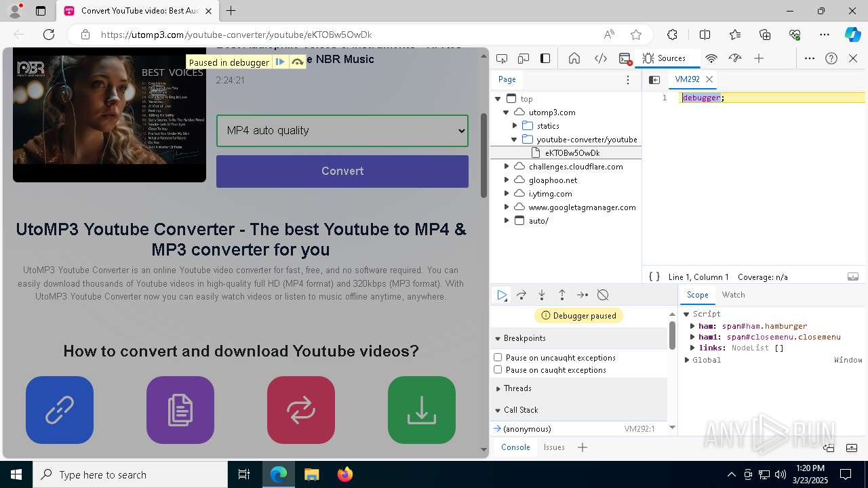Toggle device emulation icon in DevTools

tap(524, 58)
